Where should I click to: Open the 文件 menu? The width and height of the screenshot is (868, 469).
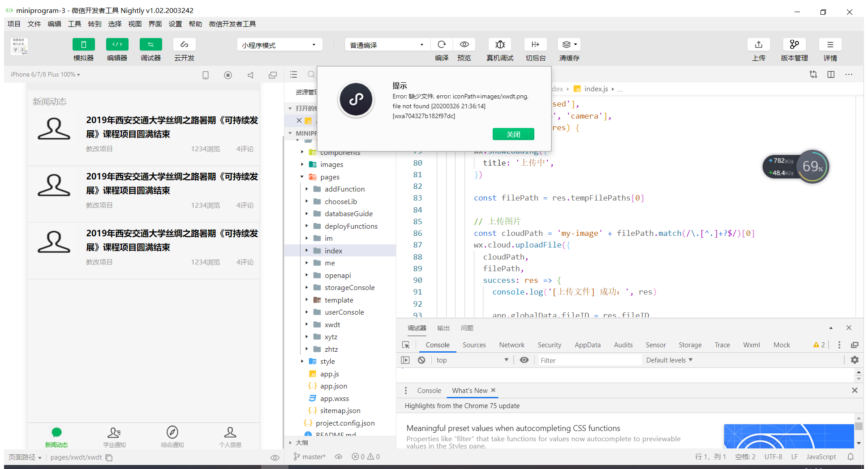[34, 24]
